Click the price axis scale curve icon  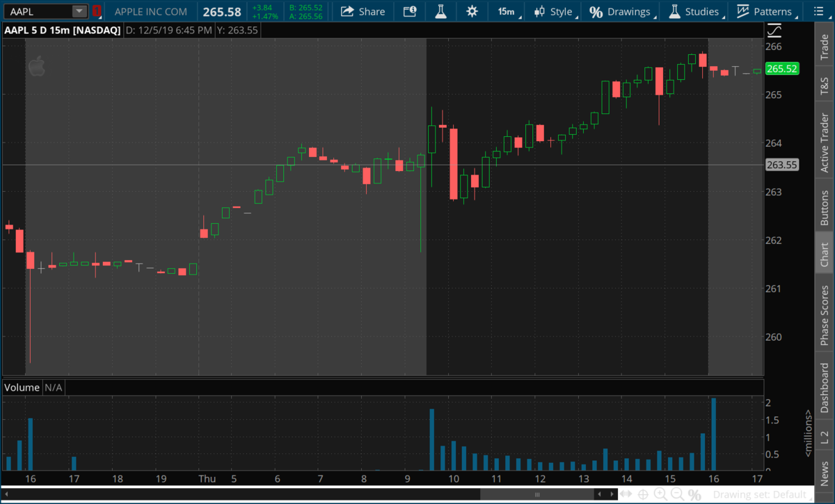pyautogui.click(x=774, y=31)
